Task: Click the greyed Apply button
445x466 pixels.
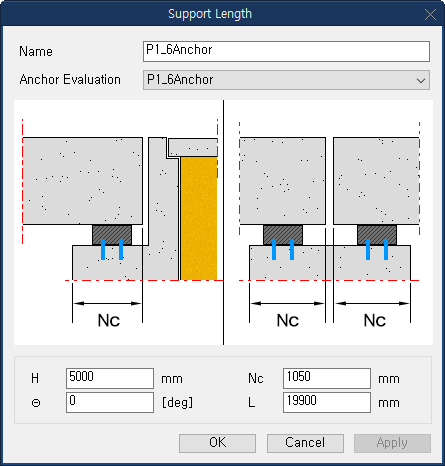Action: [x=392, y=443]
